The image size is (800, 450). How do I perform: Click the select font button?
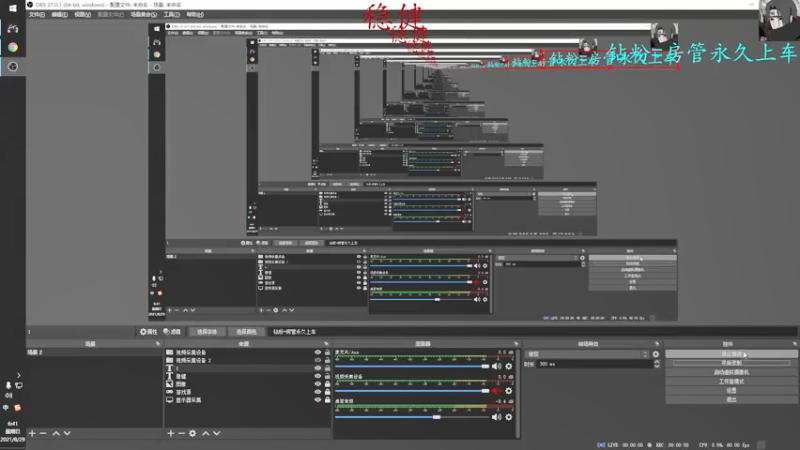tap(207, 332)
